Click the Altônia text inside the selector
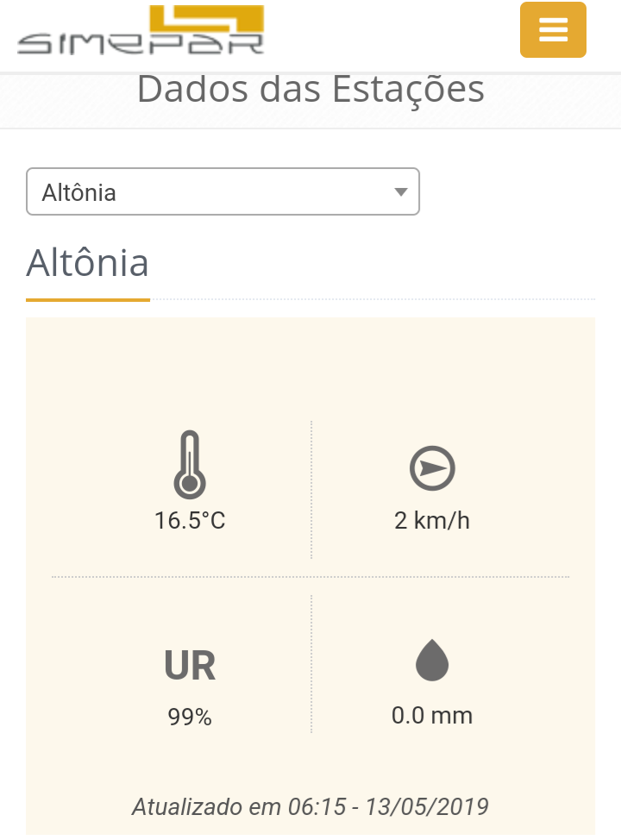Viewport: 621px width, 840px height. (78, 193)
